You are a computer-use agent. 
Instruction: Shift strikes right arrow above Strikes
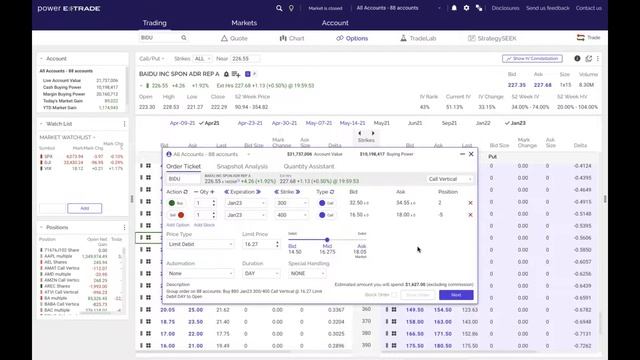pyautogui.click(x=373, y=133)
